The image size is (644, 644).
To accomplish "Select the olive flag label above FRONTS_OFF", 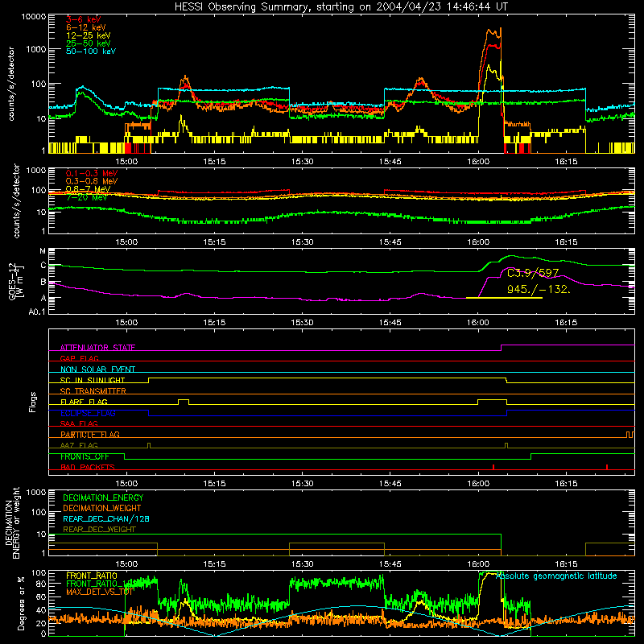I will click(x=79, y=445).
